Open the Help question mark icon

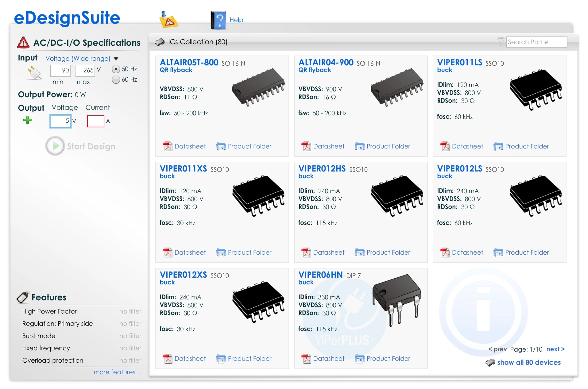click(218, 20)
